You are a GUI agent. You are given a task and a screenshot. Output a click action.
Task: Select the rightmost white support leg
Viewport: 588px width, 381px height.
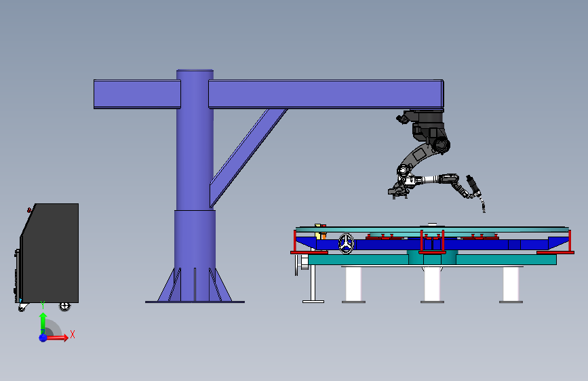point(511,284)
